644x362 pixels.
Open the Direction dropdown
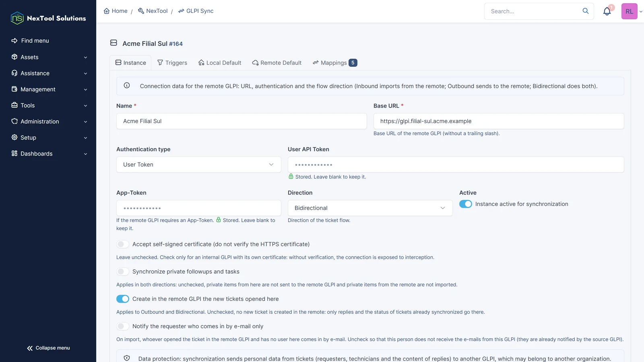370,208
